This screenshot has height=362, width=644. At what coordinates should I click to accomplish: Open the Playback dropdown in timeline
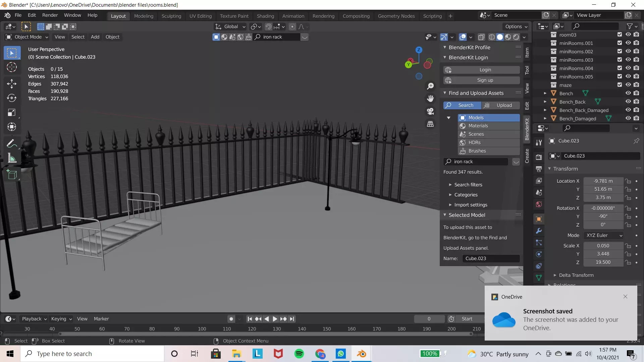34,319
